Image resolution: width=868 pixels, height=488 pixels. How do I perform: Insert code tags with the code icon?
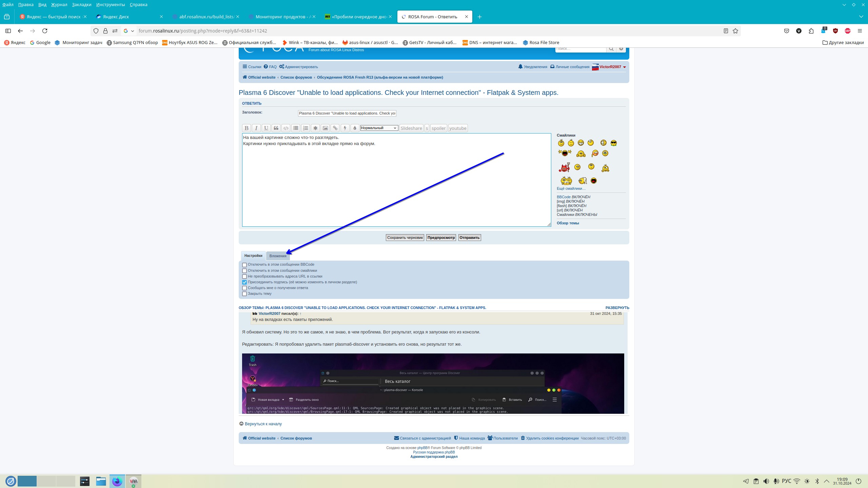pos(286,128)
